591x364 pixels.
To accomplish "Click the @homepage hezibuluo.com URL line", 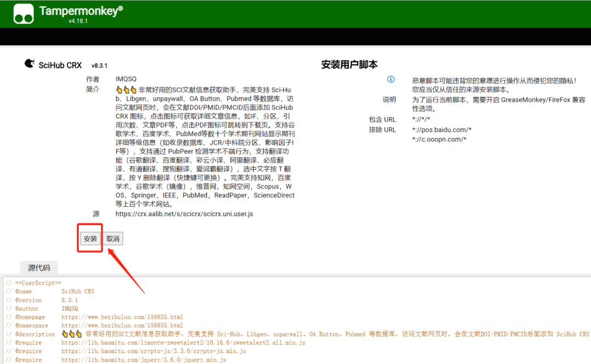I will click(94, 317).
